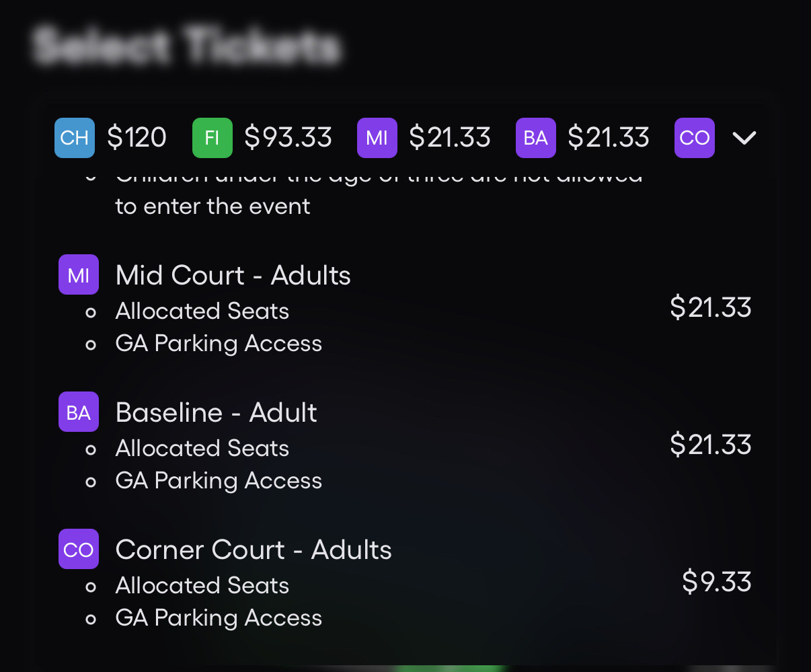Screen dimensions: 811x672
Task: Click BA icon beside Baseline - Adult
Action: [79, 412]
